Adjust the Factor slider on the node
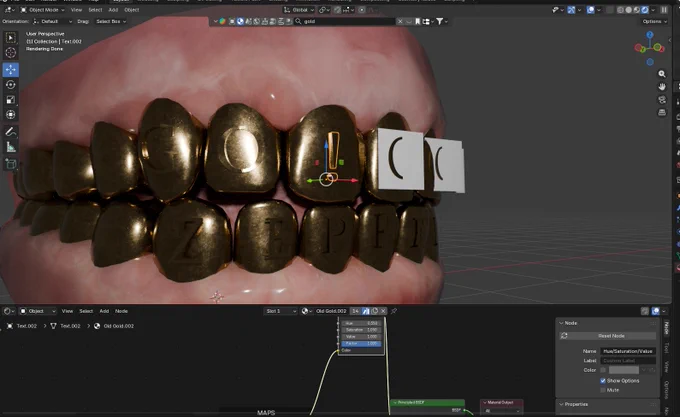This screenshot has height=417, width=680. tap(361, 343)
